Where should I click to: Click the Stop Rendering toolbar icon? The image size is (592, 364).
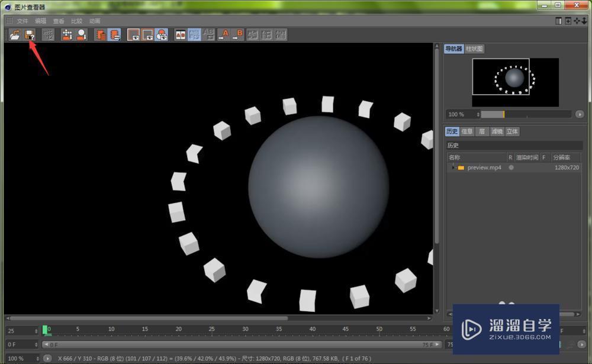click(x=48, y=35)
